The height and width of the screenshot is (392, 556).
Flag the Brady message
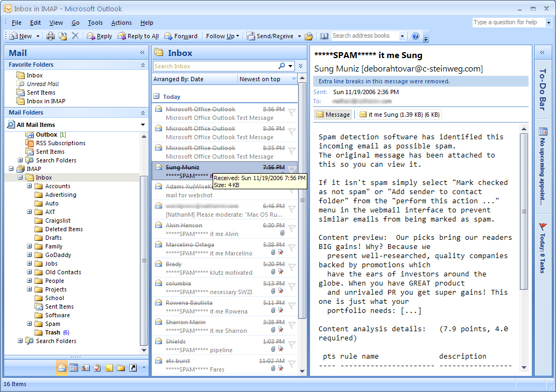(x=292, y=267)
